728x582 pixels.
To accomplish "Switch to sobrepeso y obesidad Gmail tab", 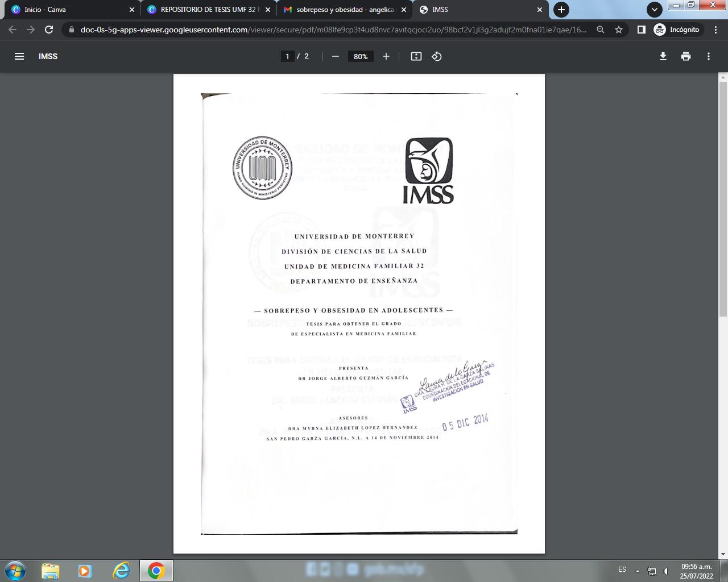I will (x=345, y=10).
